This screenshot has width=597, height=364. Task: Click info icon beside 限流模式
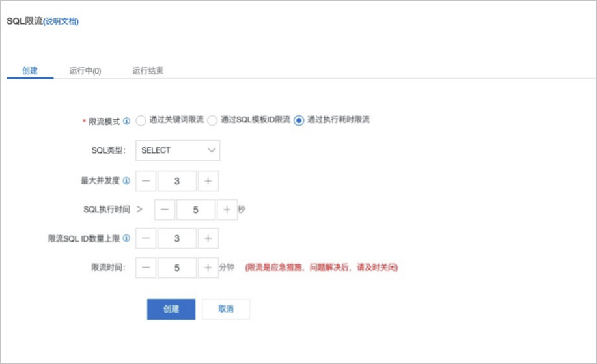[126, 121]
